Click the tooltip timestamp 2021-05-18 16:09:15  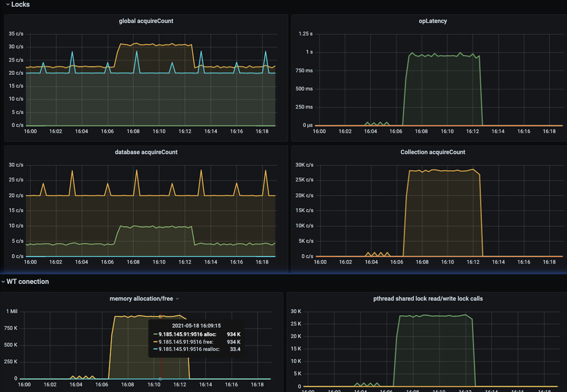point(197,326)
